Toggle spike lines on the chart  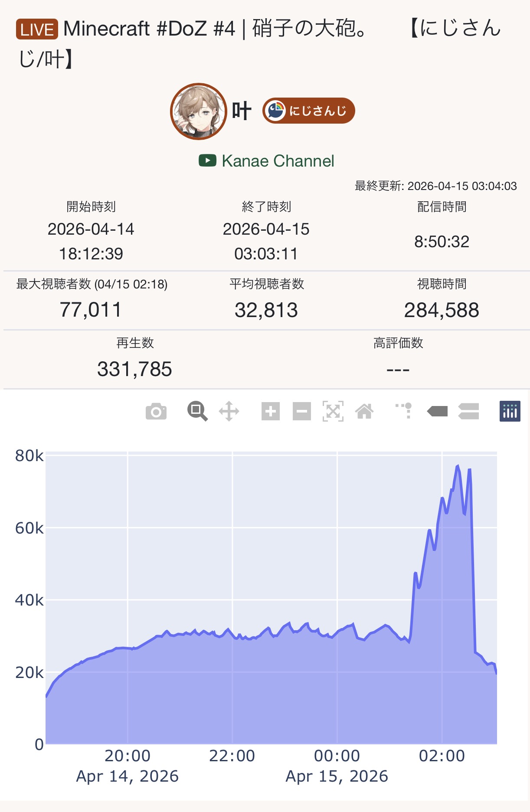404,411
